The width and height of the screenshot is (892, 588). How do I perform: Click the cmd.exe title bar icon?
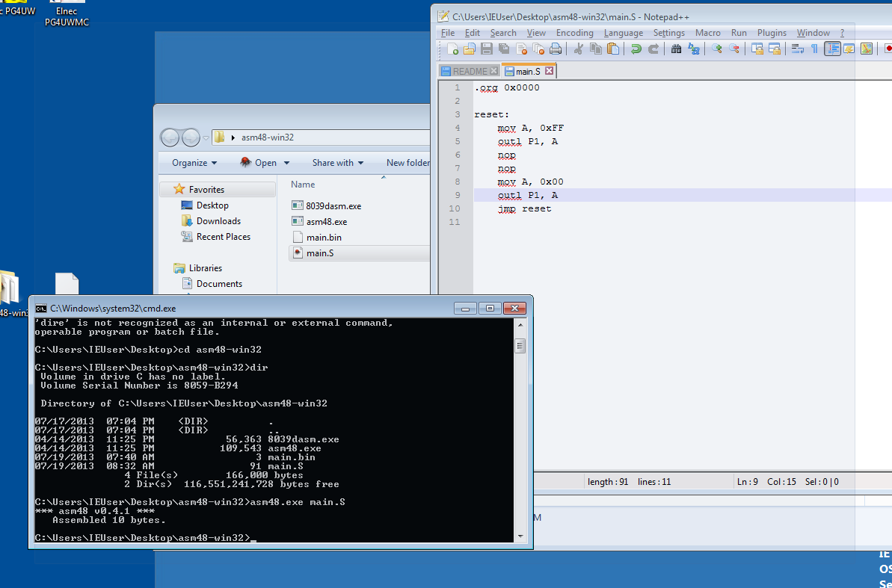[x=41, y=309]
